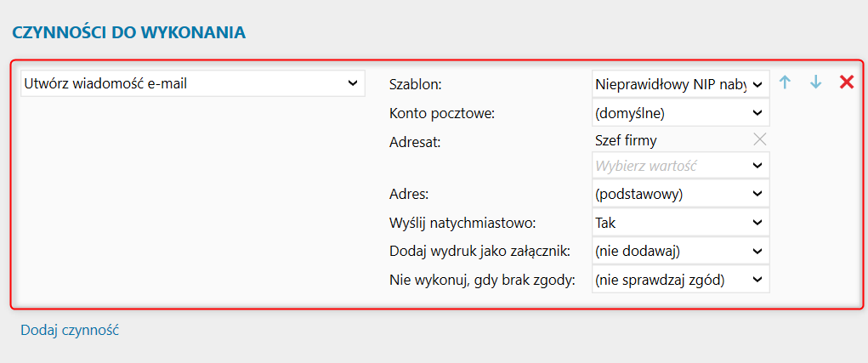This screenshot has height=363, width=868.
Task: Open Konto pocztowe dropdown
Action: pyautogui.click(x=680, y=111)
